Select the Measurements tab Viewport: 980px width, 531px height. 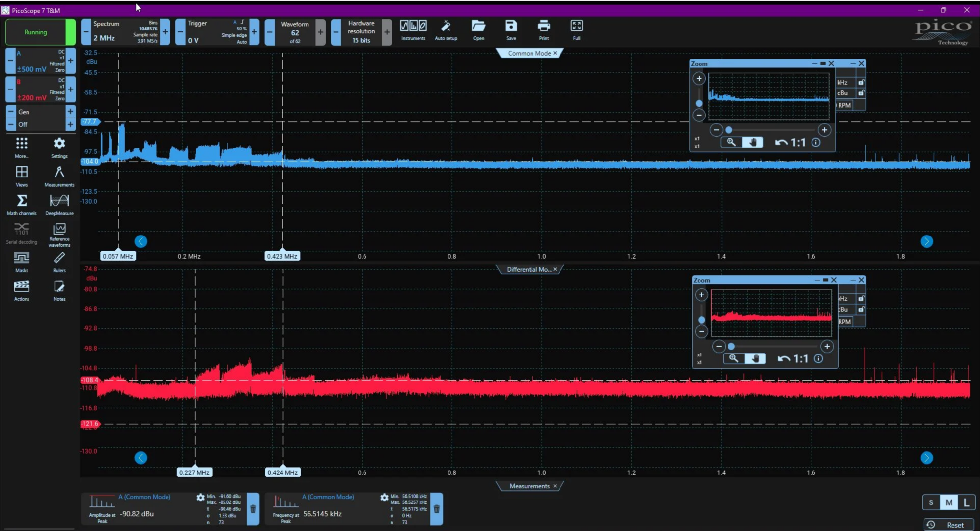[529, 486]
